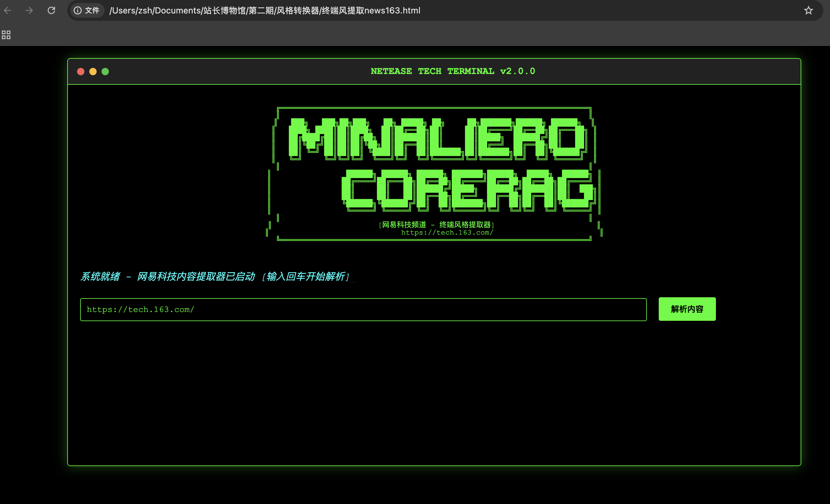
Task: Click the browser address bar path
Action: 265,10
